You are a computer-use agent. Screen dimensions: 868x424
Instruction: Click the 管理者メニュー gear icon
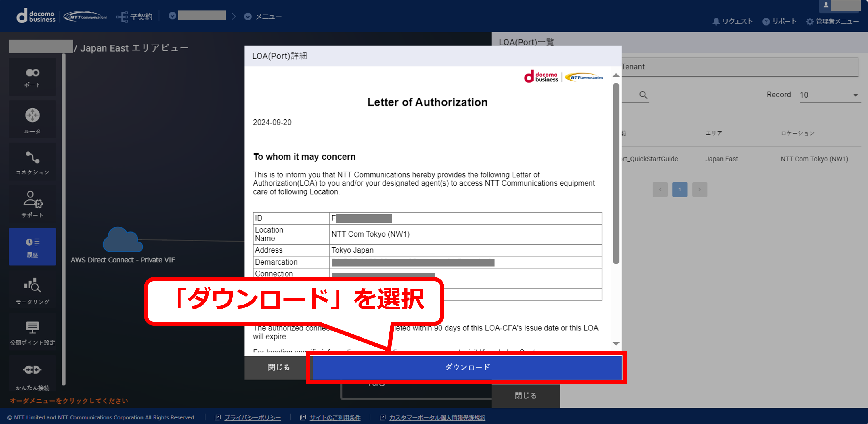810,22
